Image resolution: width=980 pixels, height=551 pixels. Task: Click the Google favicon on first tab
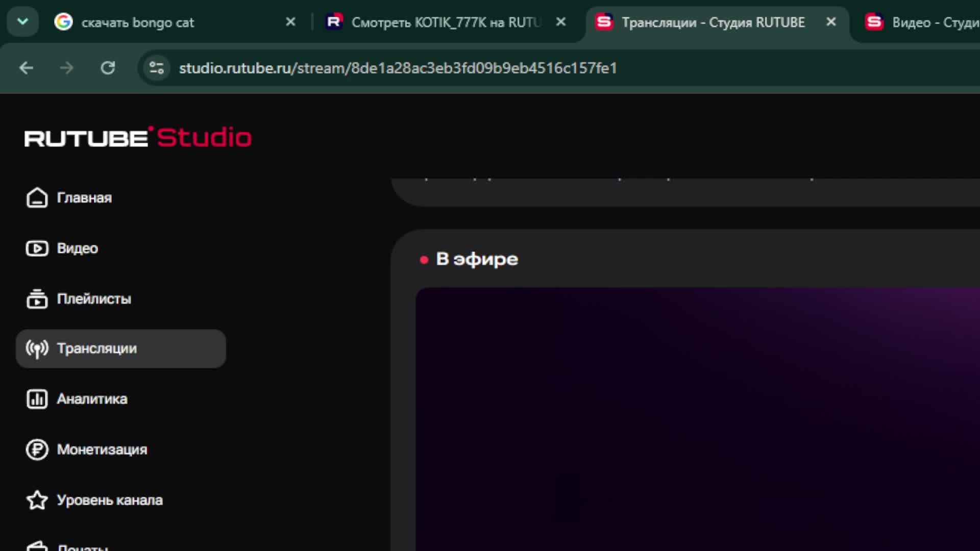pyautogui.click(x=63, y=21)
